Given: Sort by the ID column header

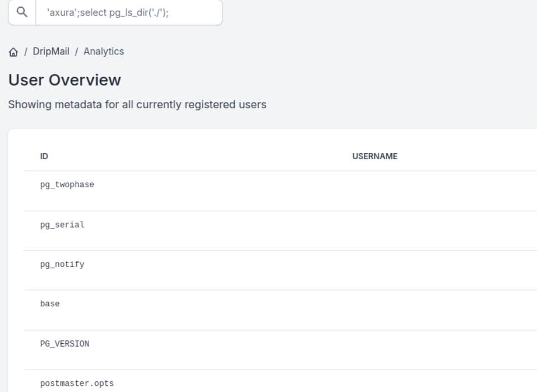Looking at the screenshot, I should 44,156.
